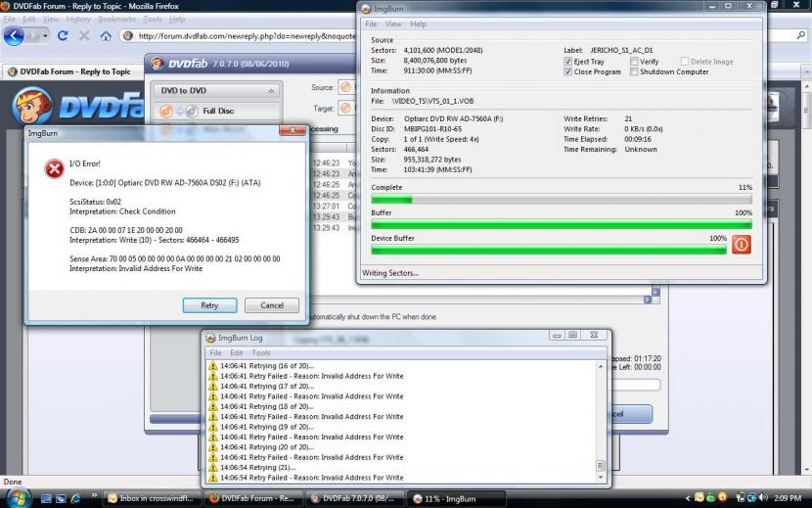Reload the page in Firefox

coord(63,35)
